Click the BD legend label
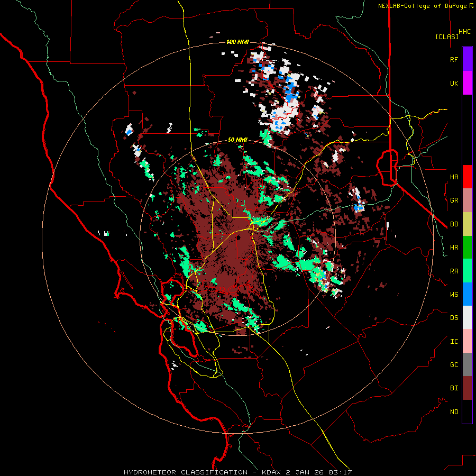The image size is (476, 476). 454,224
